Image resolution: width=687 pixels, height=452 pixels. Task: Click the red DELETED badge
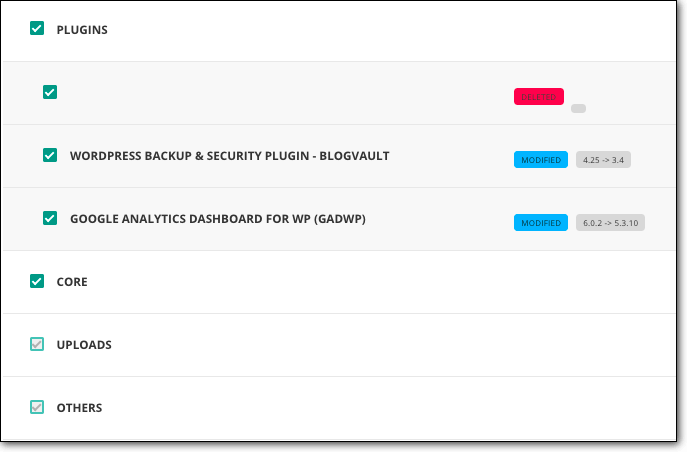coord(539,97)
